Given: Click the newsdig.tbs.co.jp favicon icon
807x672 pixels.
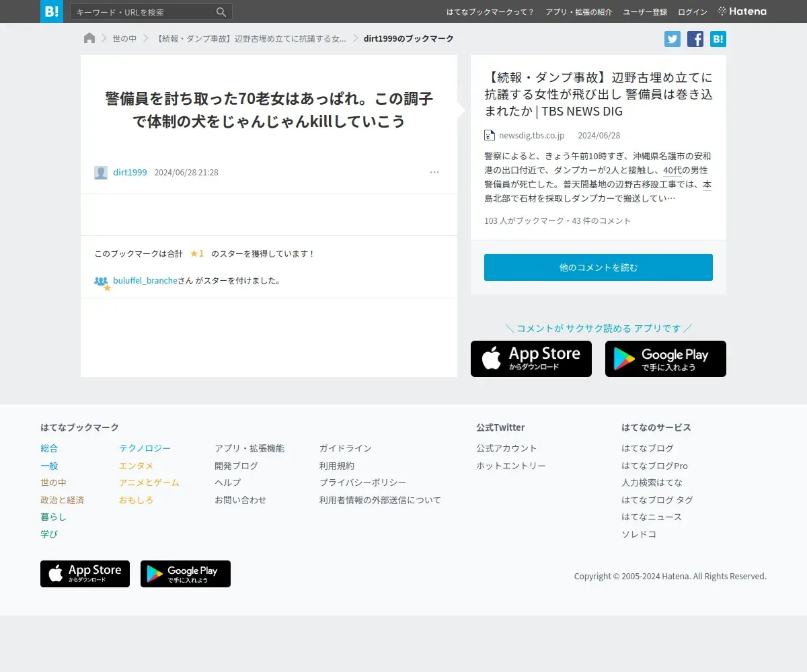Looking at the screenshot, I should [x=490, y=135].
